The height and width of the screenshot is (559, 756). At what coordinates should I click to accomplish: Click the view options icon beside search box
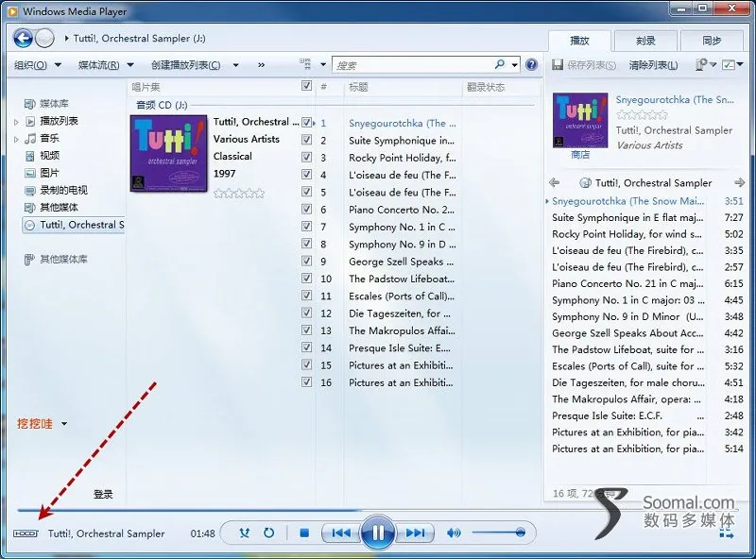coord(305,63)
